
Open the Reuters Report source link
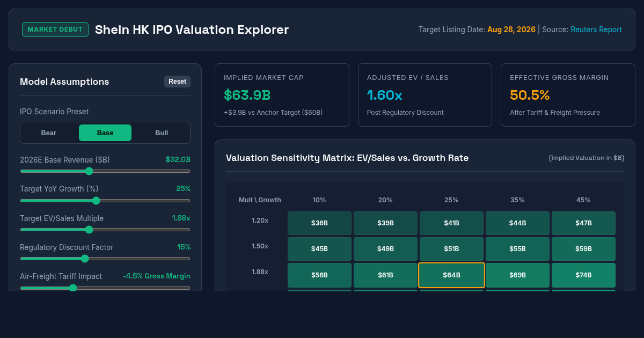pyautogui.click(x=596, y=30)
